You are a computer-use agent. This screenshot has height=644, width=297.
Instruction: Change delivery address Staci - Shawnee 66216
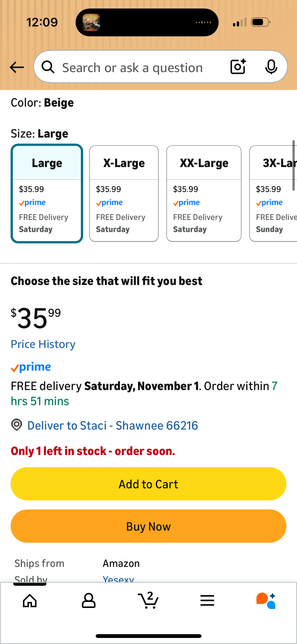tap(113, 426)
